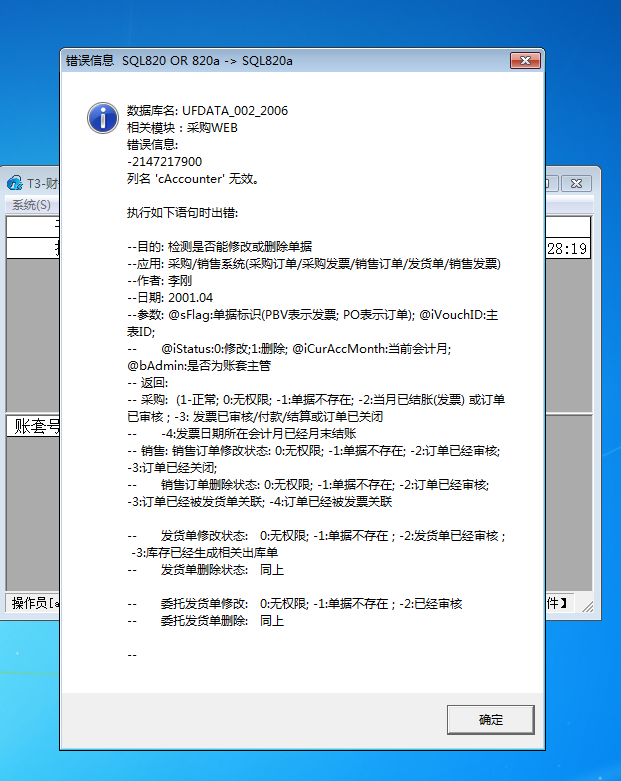Image resolution: width=621 pixels, height=781 pixels.
Task: Click the --目的: 检测是否能修改或删除单据 line
Action: pyautogui.click(x=220, y=247)
